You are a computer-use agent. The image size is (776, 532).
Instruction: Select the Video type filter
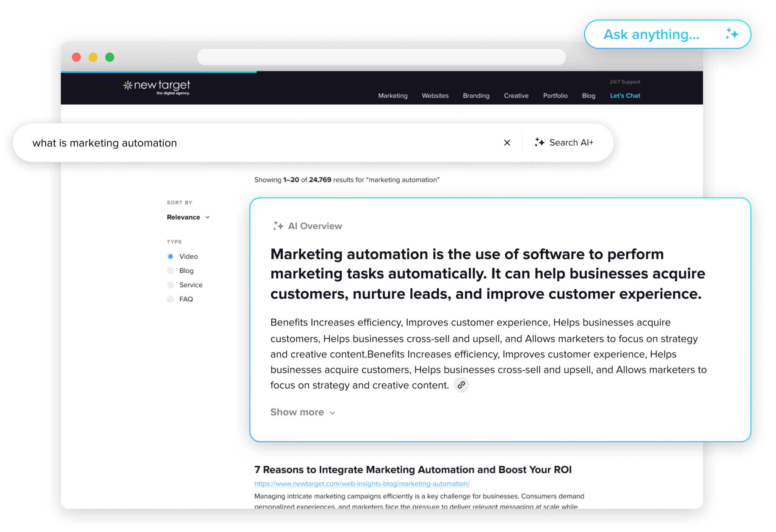[183, 256]
